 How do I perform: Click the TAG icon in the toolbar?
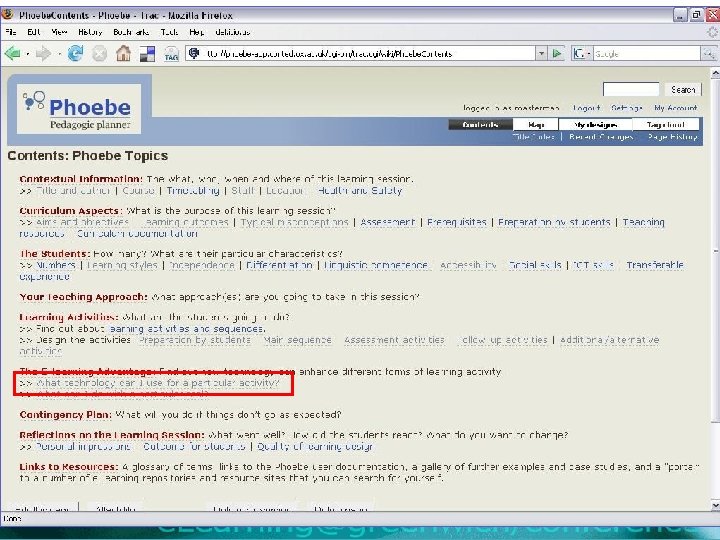point(171,54)
